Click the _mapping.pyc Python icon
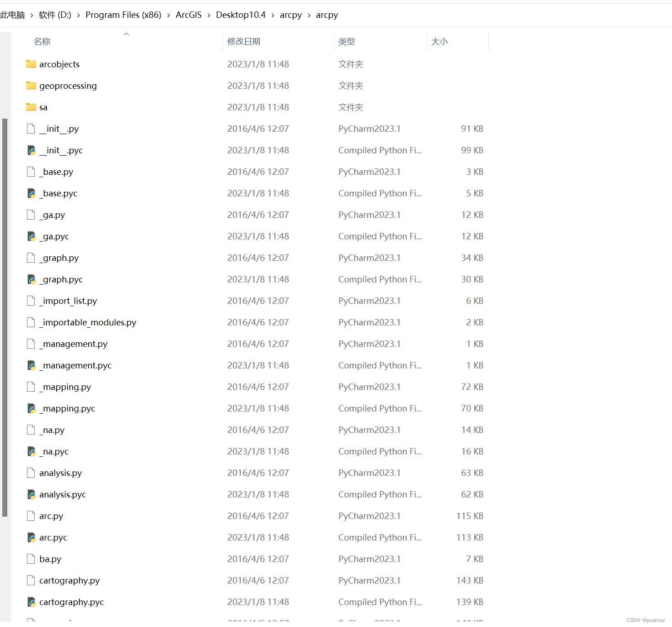 tap(31, 408)
